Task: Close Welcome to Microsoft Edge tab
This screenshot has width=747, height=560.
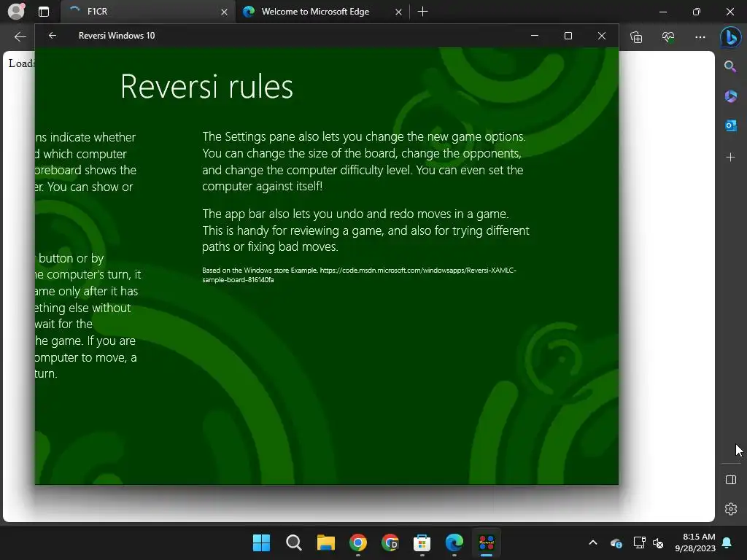Action: pyautogui.click(x=398, y=12)
